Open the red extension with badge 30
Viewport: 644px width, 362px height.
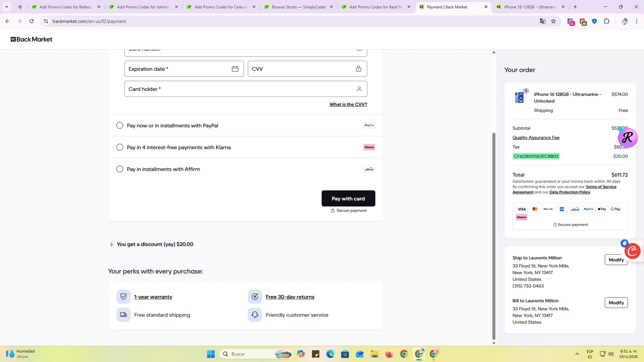tap(583, 21)
